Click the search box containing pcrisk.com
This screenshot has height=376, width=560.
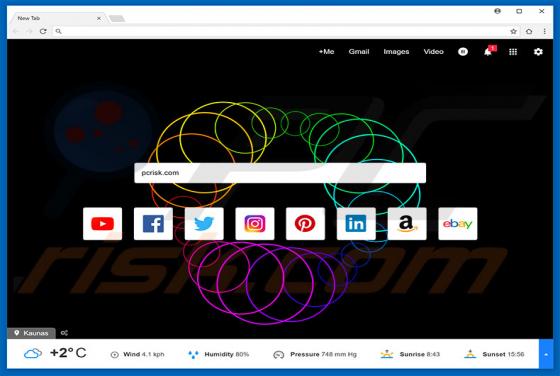tap(280, 173)
